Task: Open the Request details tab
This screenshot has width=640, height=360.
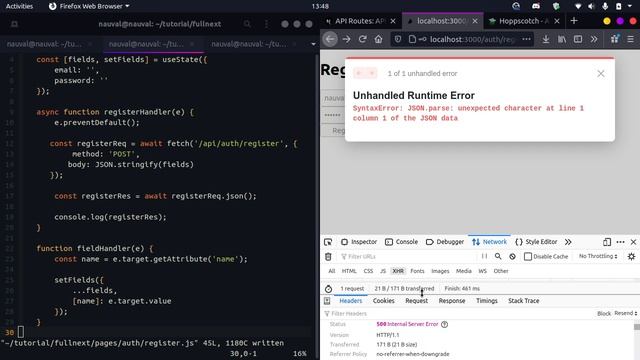Action: (x=416, y=301)
